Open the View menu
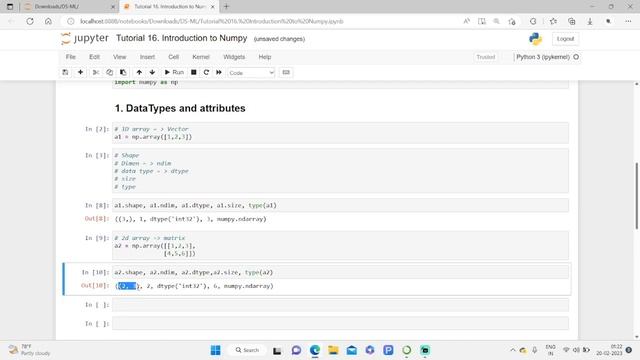 click(120, 57)
